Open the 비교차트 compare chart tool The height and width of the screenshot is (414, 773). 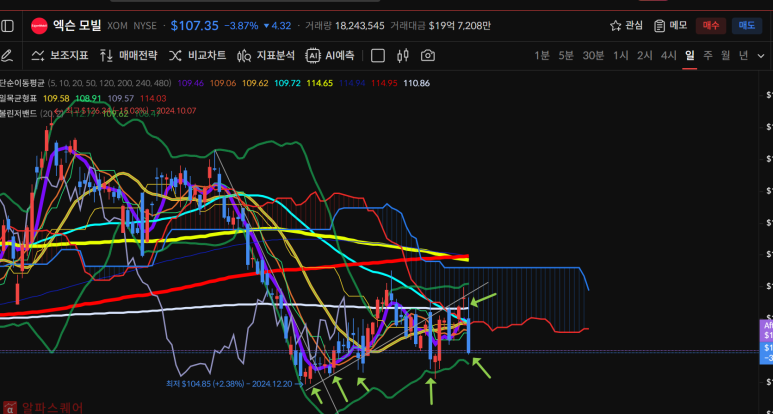197,56
